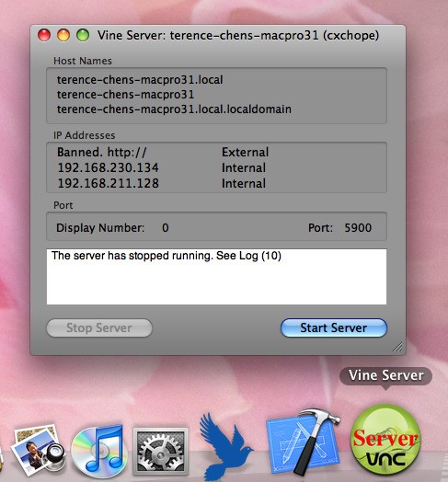Click the 'Banned. http://' external address
This screenshot has width=448, height=482.
click(102, 152)
